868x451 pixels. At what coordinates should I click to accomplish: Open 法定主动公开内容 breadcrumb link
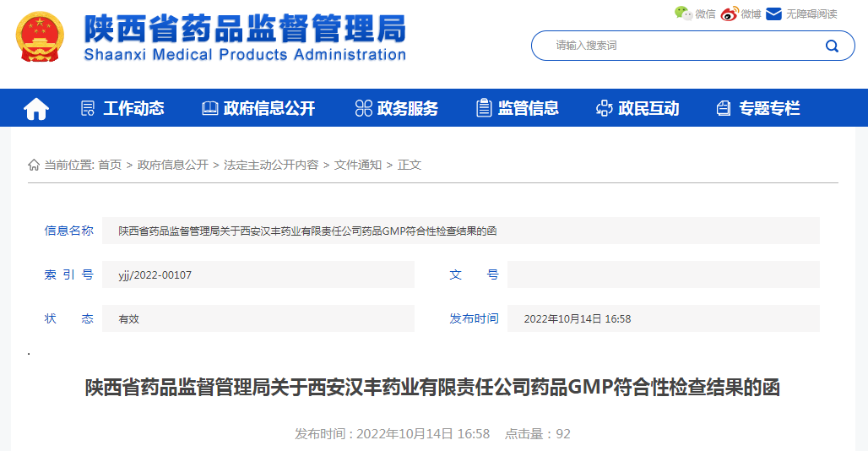pyautogui.click(x=271, y=165)
